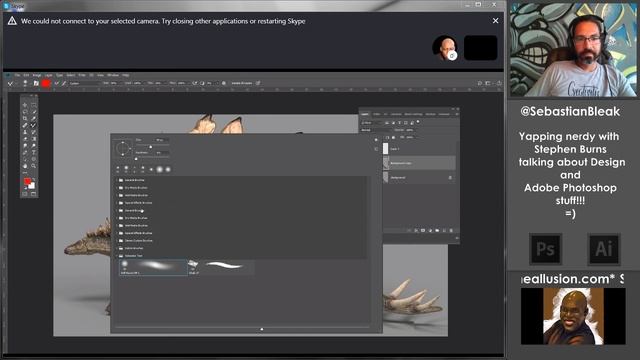The height and width of the screenshot is (360, 640).
Task: Create a new group folder in Layers panel
Action: pos(437,231)
